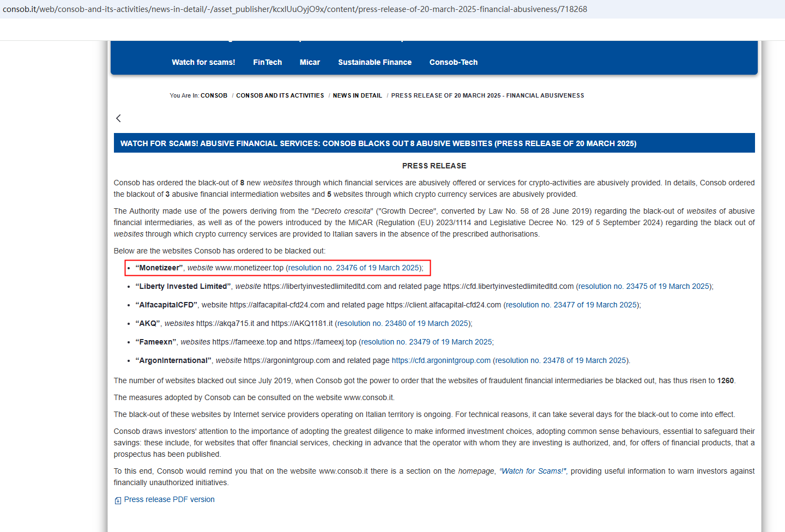
Task: Open the NEWS IN DETAIL breadcrumb
Action: click(358, 95)
